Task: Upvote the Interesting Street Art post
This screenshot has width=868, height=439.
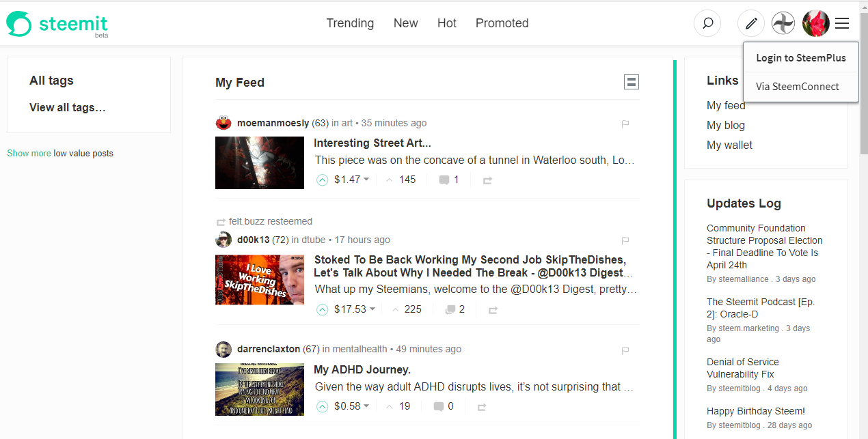Action: pos(323,180)
